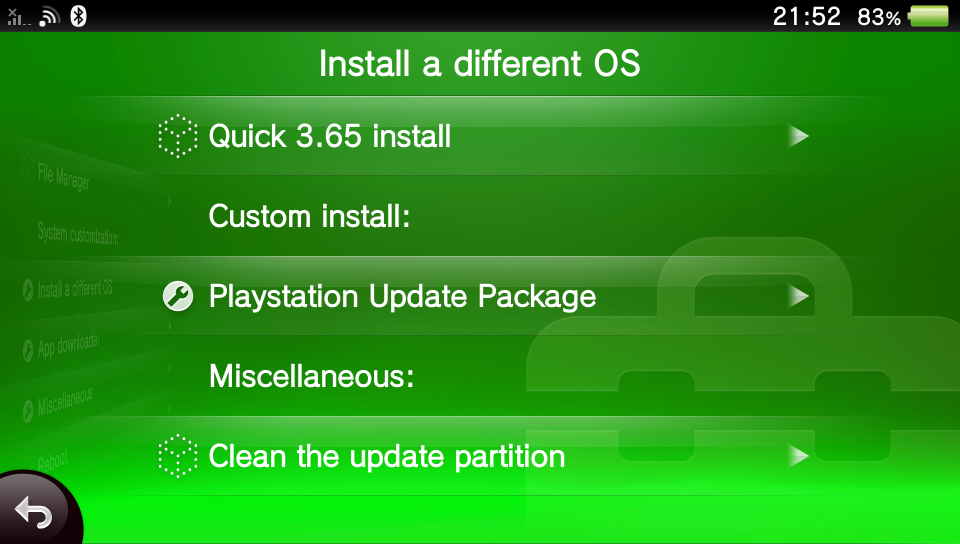Tap the faded Miscellaneous background menu item

point(65,402)
